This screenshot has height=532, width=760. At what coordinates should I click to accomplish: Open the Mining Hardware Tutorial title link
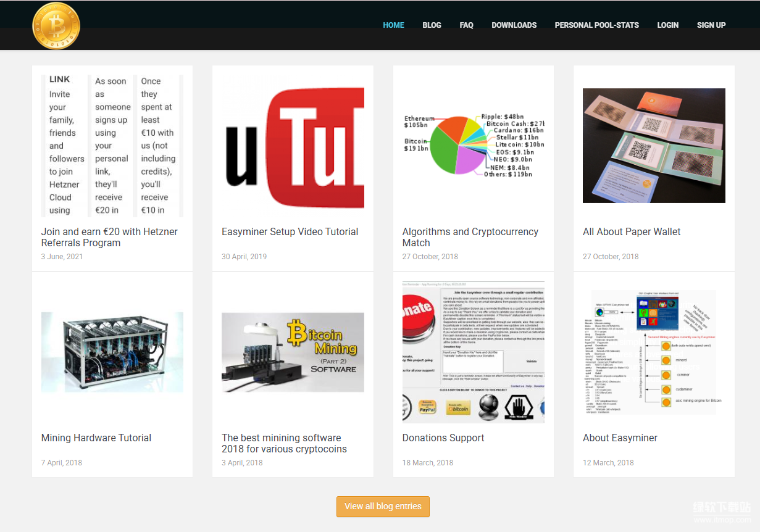click(96, 438)
